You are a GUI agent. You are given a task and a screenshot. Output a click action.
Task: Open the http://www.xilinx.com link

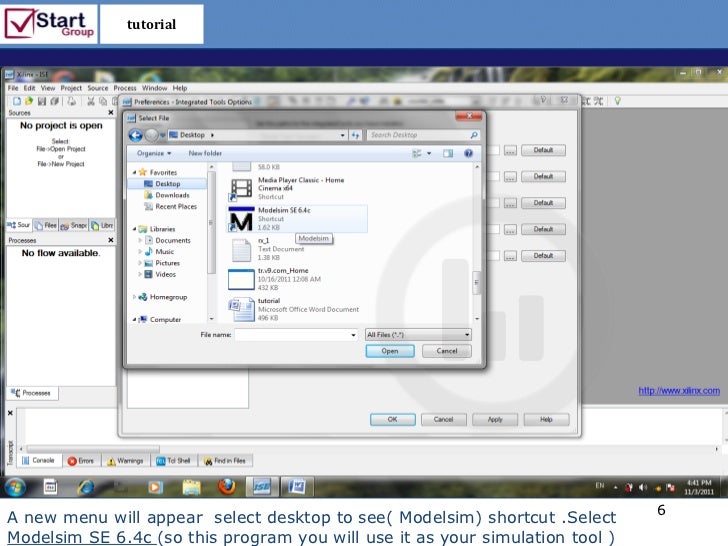point(679,391)
